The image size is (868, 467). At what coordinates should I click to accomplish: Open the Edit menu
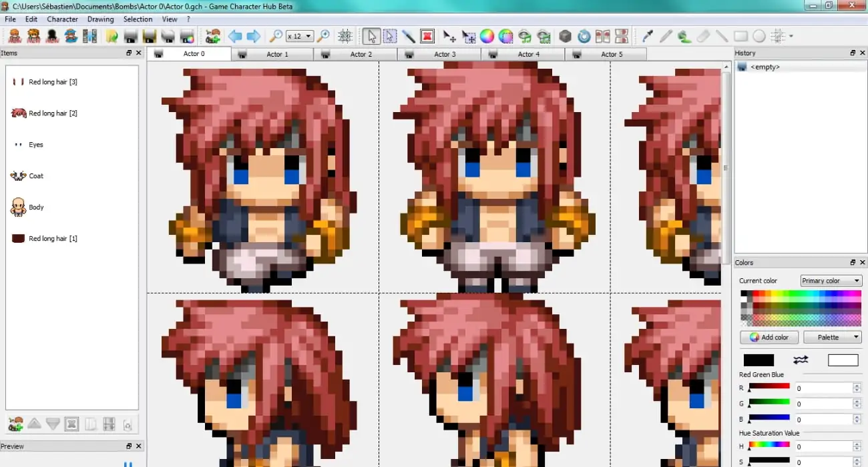pyautogui.click(x=31, y=19)
